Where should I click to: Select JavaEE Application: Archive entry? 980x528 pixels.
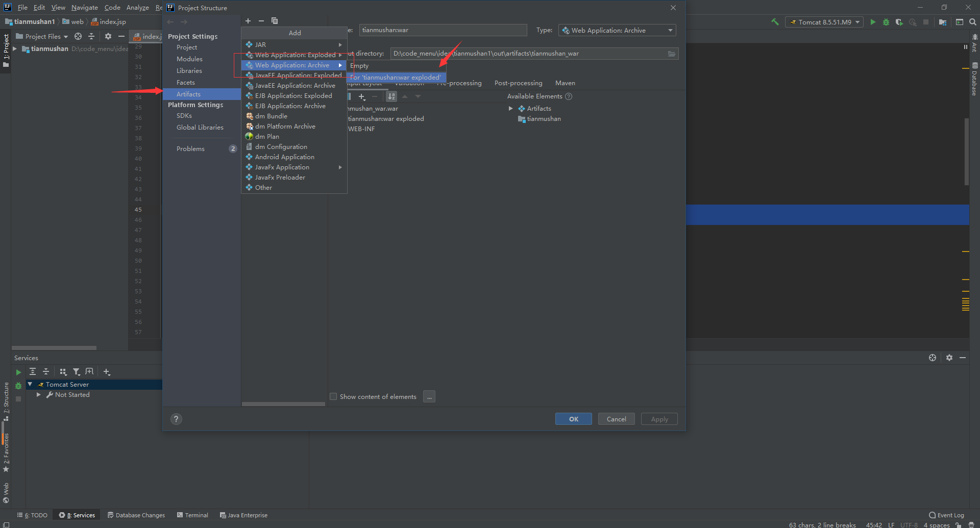click(294, 86)
